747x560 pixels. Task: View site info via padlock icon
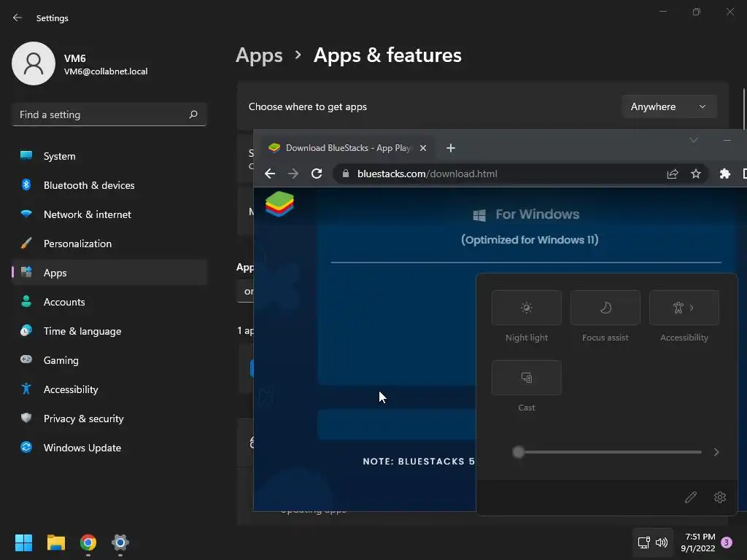346,174
